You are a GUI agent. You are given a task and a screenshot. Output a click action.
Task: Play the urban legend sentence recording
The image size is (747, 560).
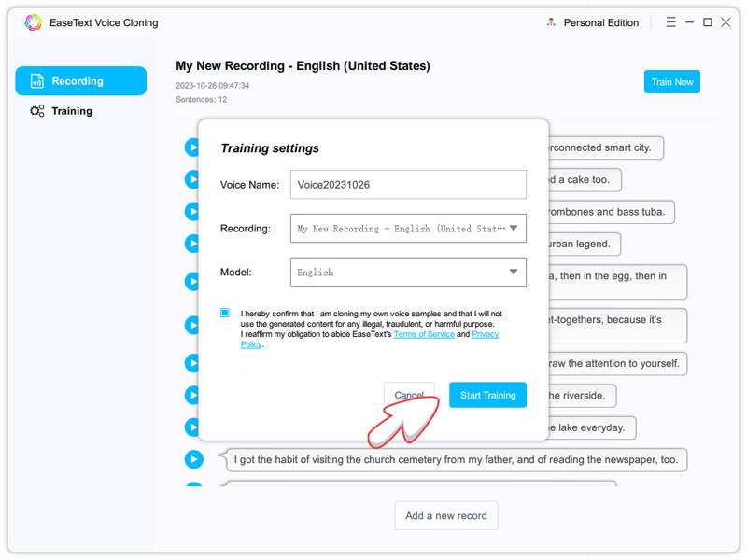(x=192, y=244)
